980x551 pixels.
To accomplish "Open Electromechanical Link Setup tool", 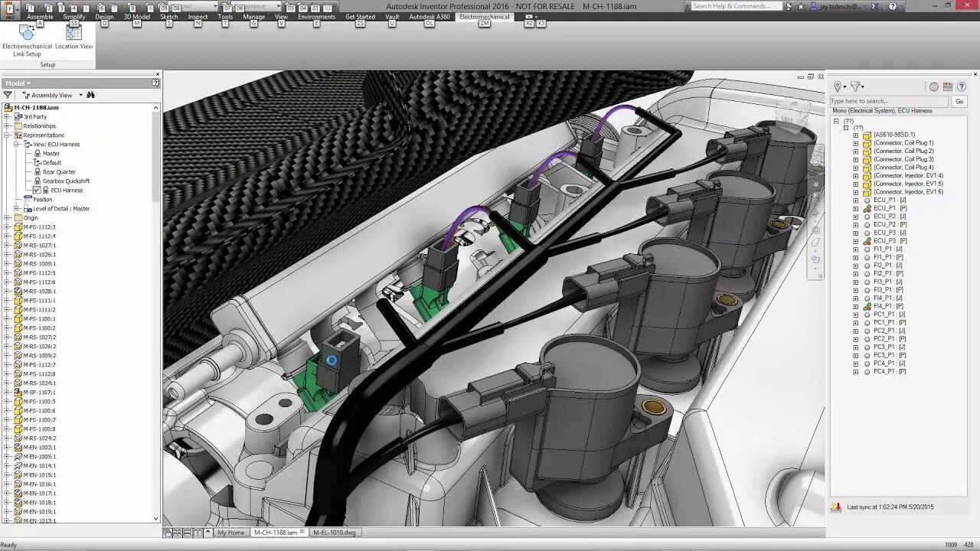I will point(28,40).
